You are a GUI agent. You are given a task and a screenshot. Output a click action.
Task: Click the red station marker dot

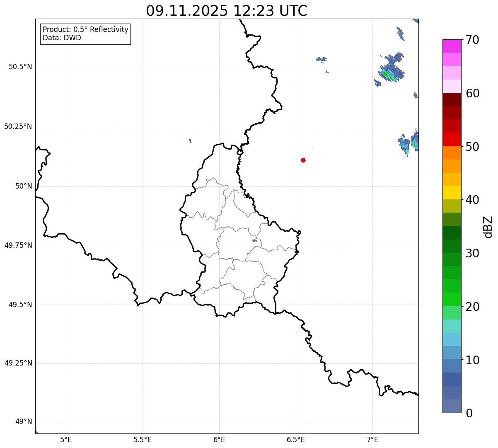coord(303,160)
